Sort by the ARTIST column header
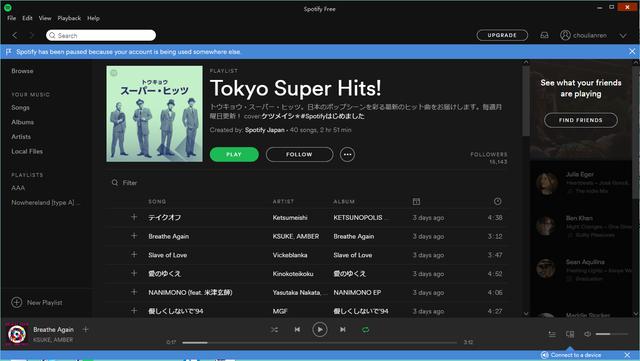The height and width of the screenshot is (361, 640). click(283, 201)
